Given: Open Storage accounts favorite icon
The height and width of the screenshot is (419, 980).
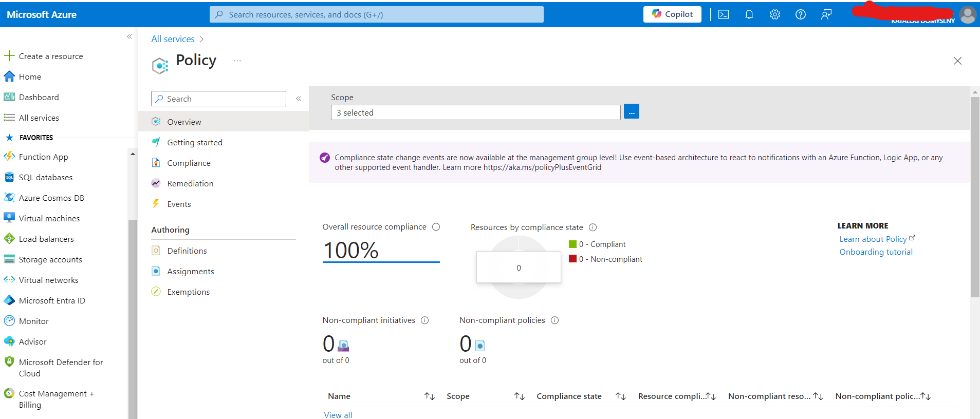Looking at the screenshot, I should (9, 259).
